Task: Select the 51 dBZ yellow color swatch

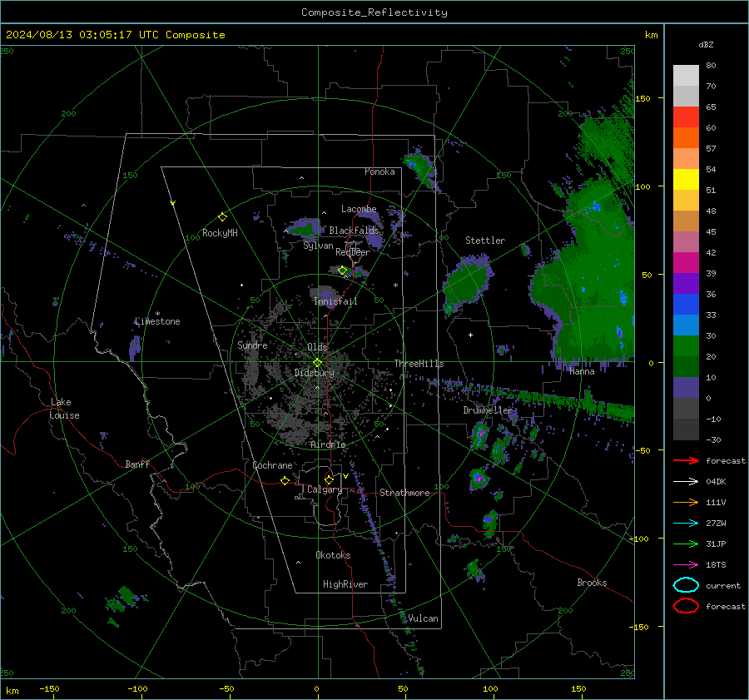Action: click(686, 179)
